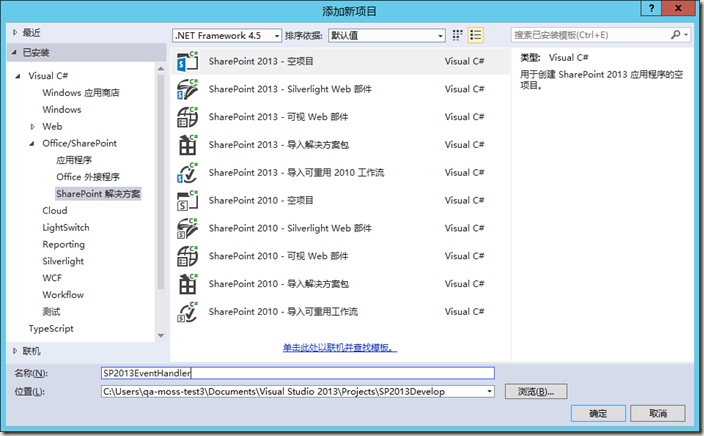The width and height of the screenshot is (704, 436).
Task: Click the search magnifier icon
Action: point(675,35)
